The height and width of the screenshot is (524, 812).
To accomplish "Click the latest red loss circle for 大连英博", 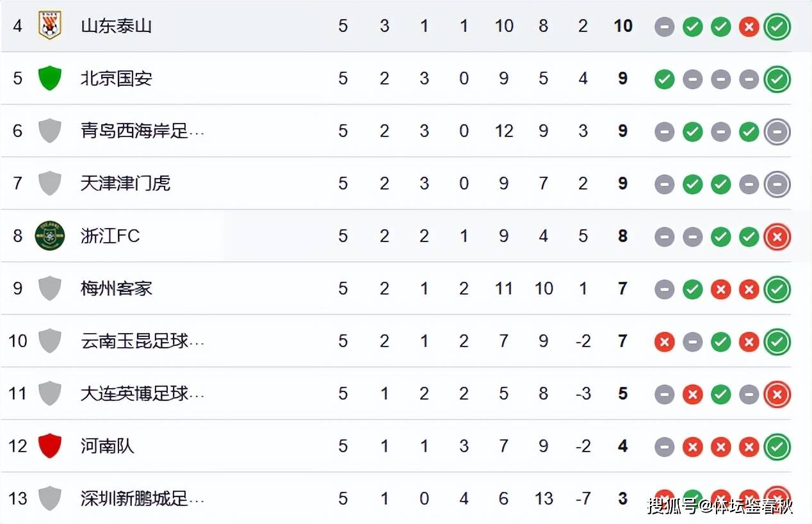I will point(777,394).
